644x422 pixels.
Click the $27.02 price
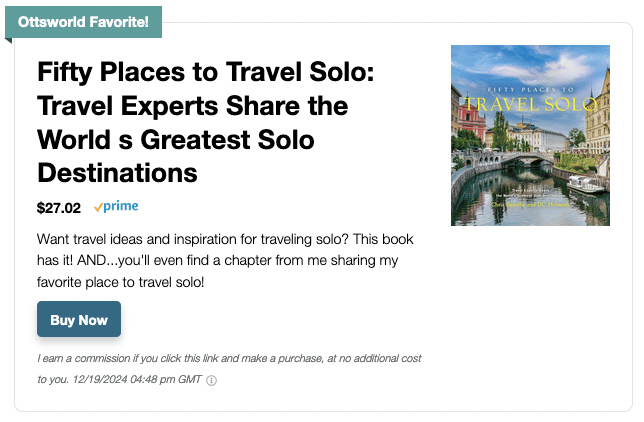pyautogui.click(x=59, y=208)
